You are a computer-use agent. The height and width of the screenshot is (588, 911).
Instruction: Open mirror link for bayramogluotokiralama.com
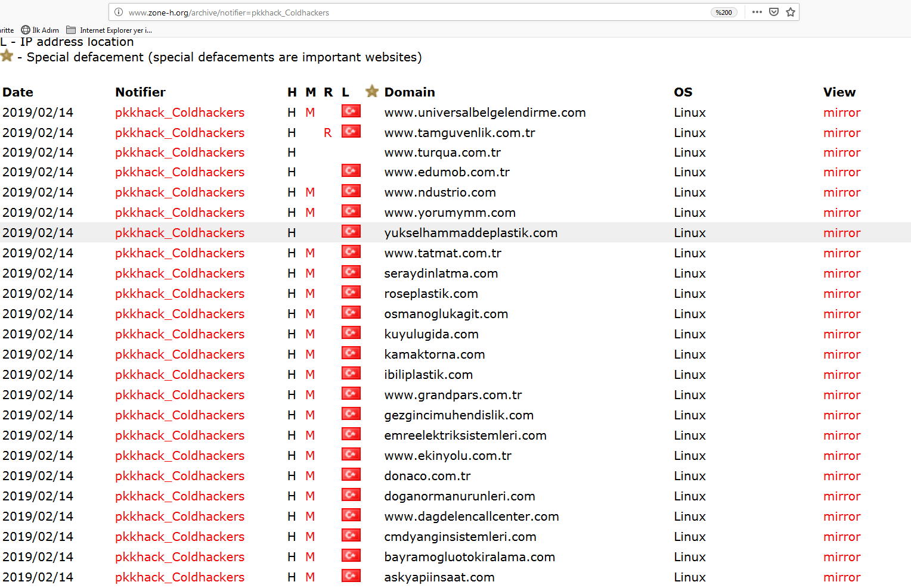click(841, 557)
